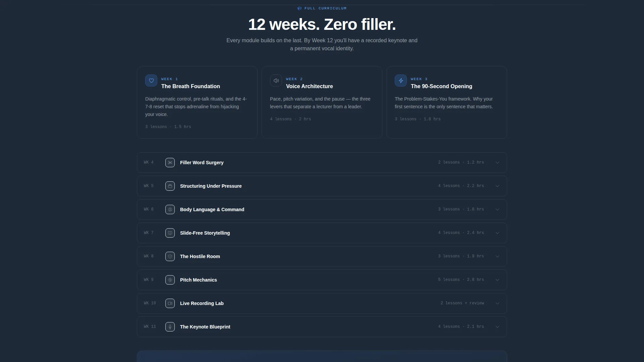Click '2 lessons + review' text
Image resolution: width=644 pixels, height=362 pixels.
[462, 303]
